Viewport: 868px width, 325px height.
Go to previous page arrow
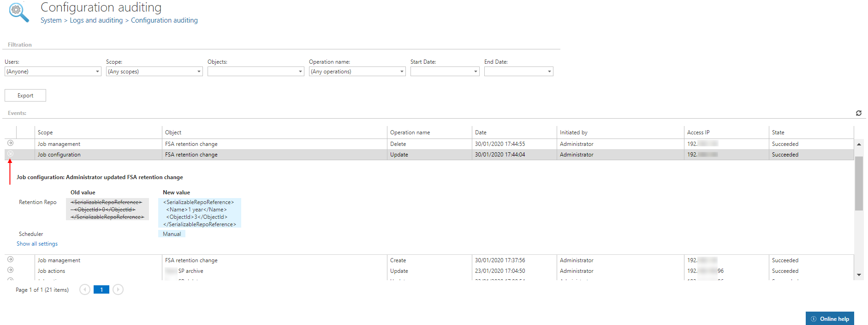tap(84, 289)
